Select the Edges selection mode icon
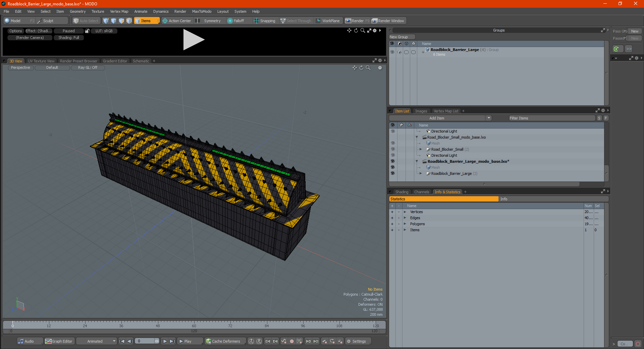Screen dimensions: 644x349 (x=114, y=21)
